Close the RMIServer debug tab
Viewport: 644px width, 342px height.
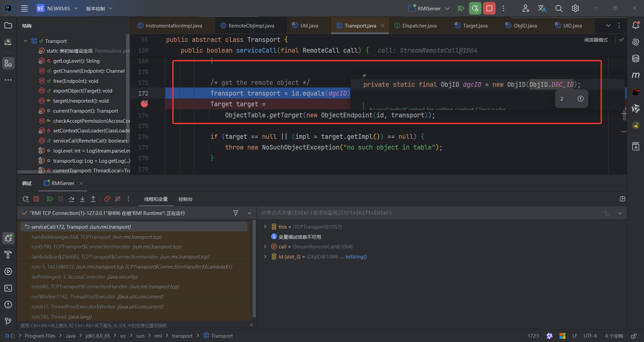tap(81, 183)
